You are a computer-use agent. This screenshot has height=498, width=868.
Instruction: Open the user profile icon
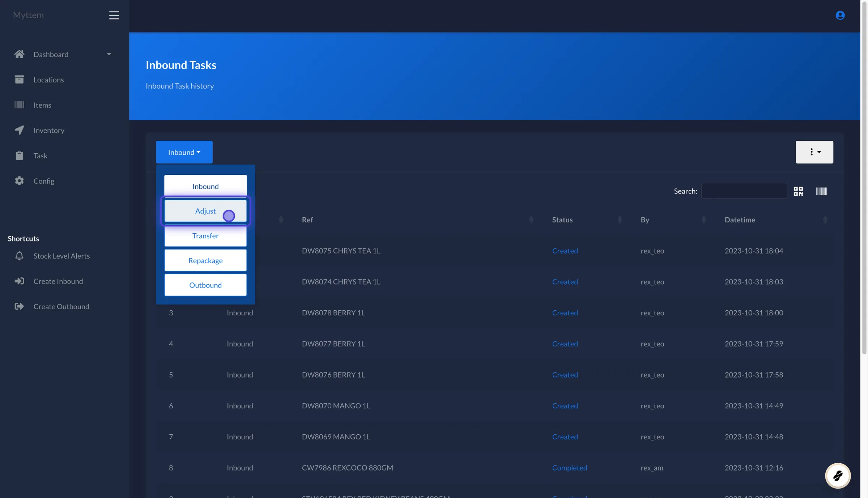[840, 15]
